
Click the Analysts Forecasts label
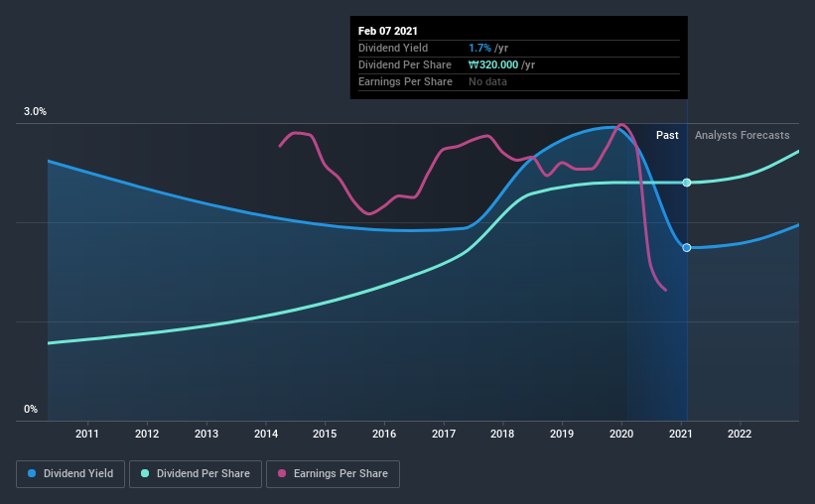point(743,135)
